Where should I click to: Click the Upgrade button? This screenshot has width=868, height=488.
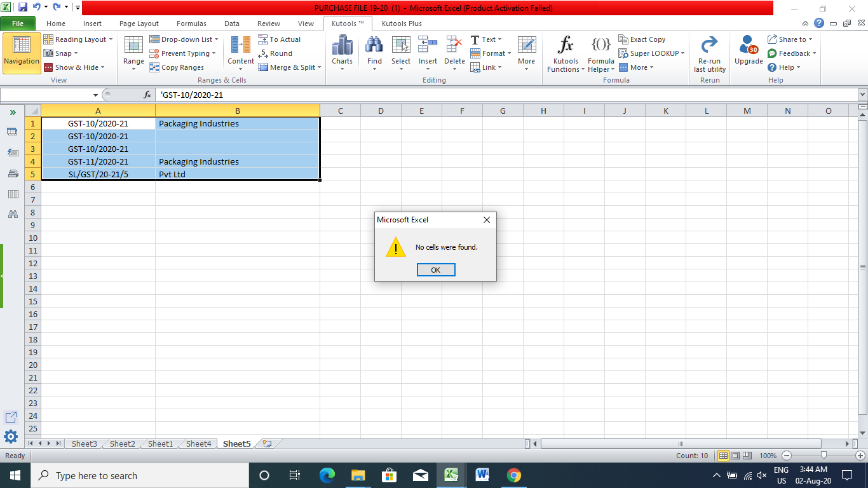749,51
